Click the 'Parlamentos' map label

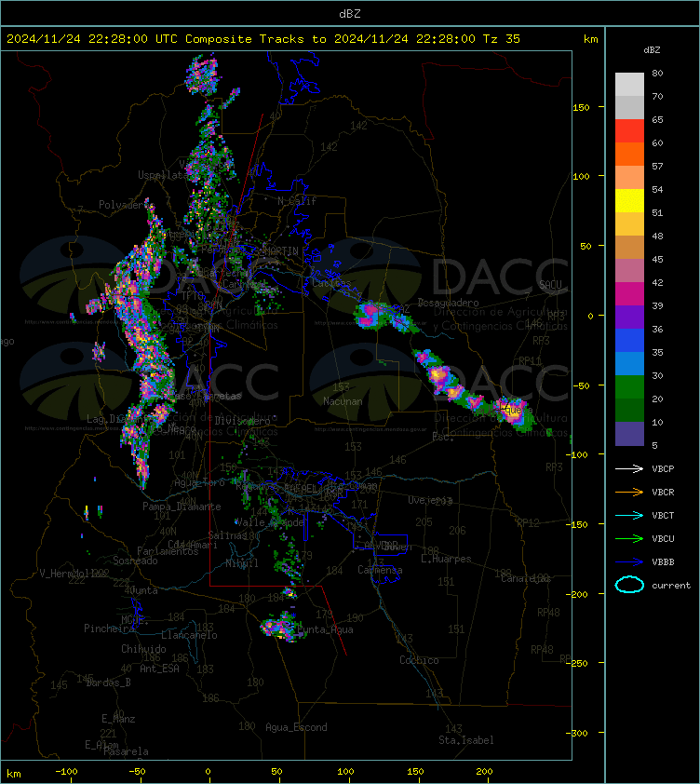coord(168,551)
